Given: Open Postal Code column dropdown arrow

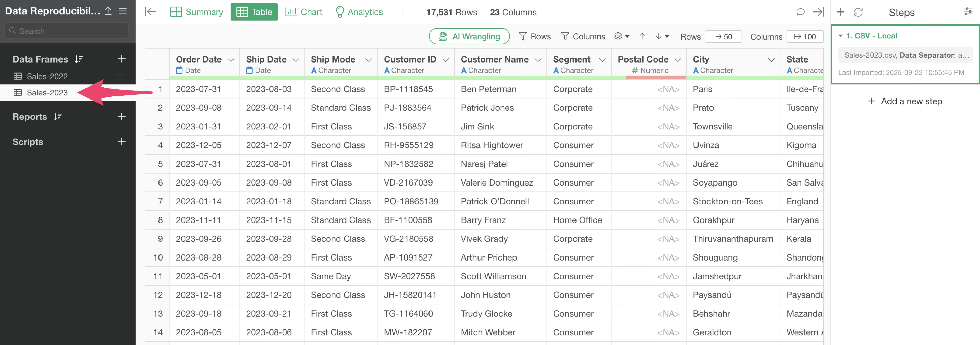Looking at the screenshot, I should point(678,60).
